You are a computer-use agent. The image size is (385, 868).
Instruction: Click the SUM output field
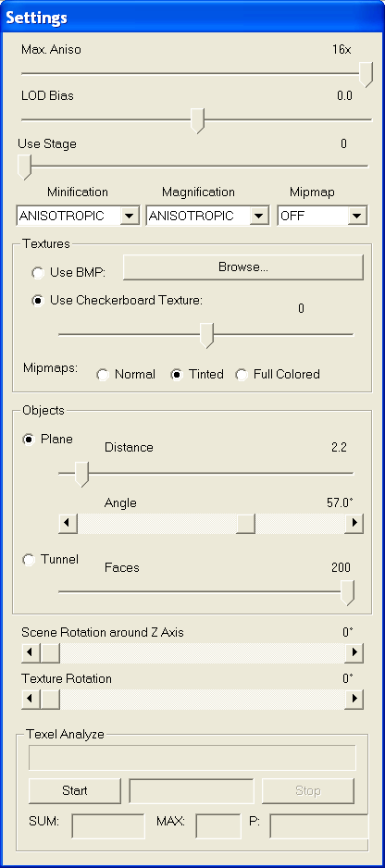108,826
